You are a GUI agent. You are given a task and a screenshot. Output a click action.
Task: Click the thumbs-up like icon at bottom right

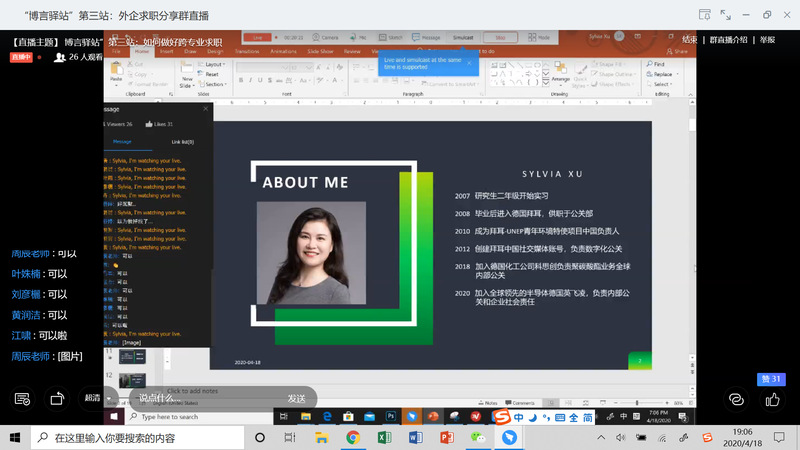(x=772, y=399)
